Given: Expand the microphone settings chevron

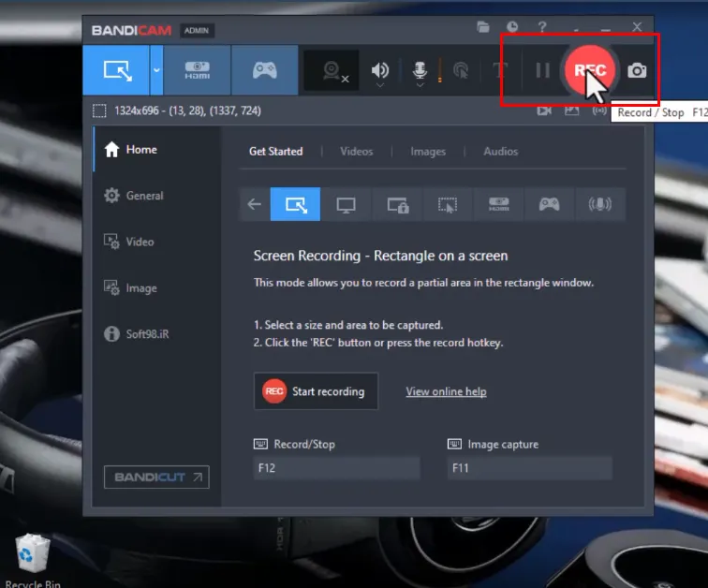Looking at the screenshot, I should (x=420, y=85).
